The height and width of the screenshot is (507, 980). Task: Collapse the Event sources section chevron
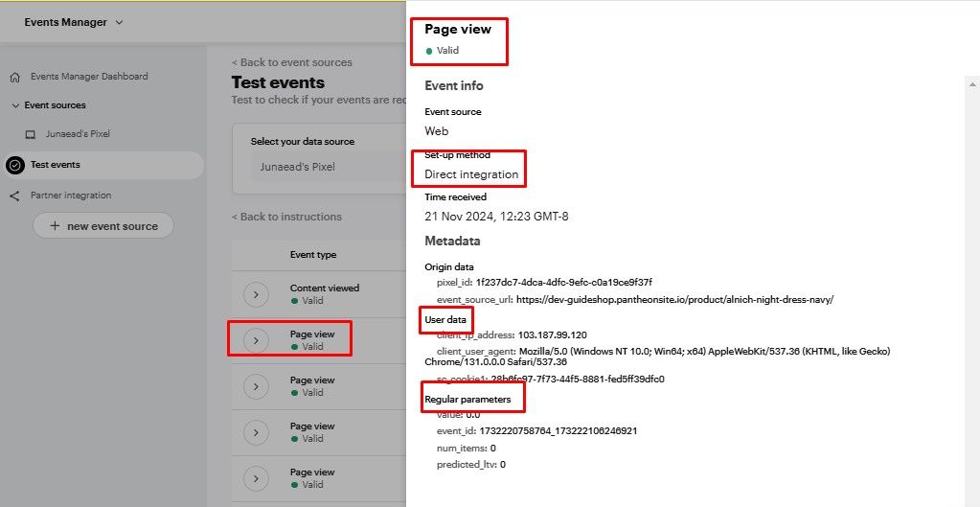[15, 105]
